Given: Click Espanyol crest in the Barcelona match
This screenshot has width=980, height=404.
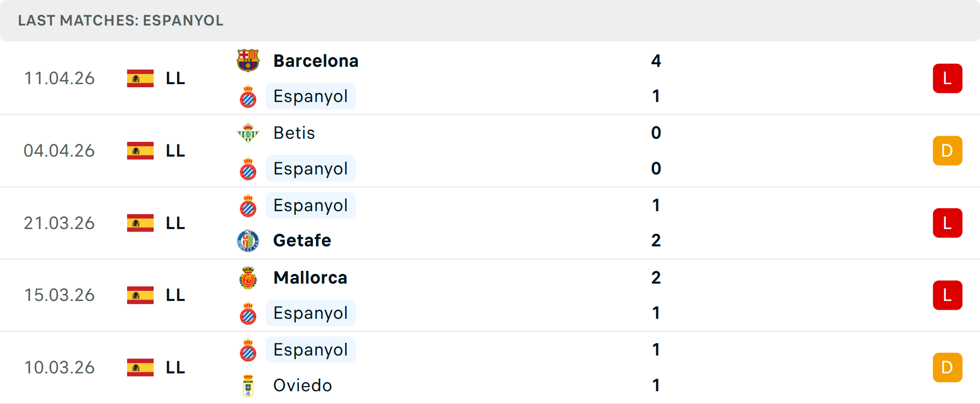Looking at the screenshot, I should point(248,96).
